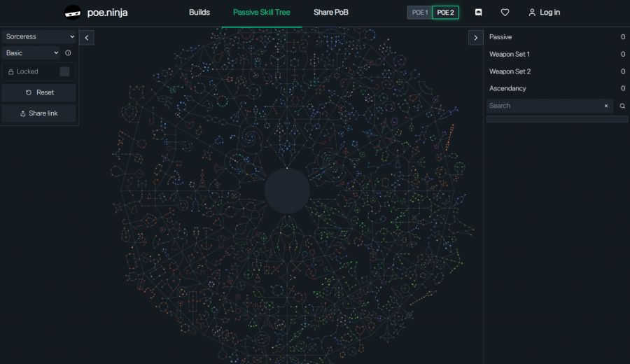Switch to POE 2 mode
The height and width of the screenshot is (364, 630).
coord(446,13)
